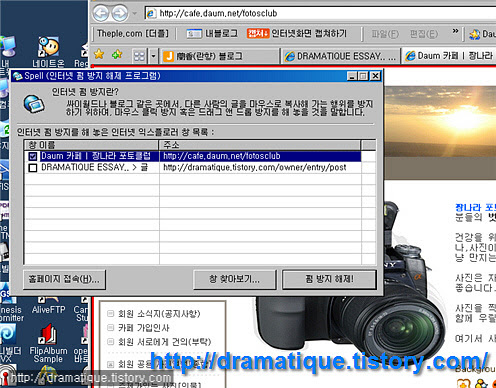
Task: Click the Quick Tabs grid icon
Action: point(139,56)
